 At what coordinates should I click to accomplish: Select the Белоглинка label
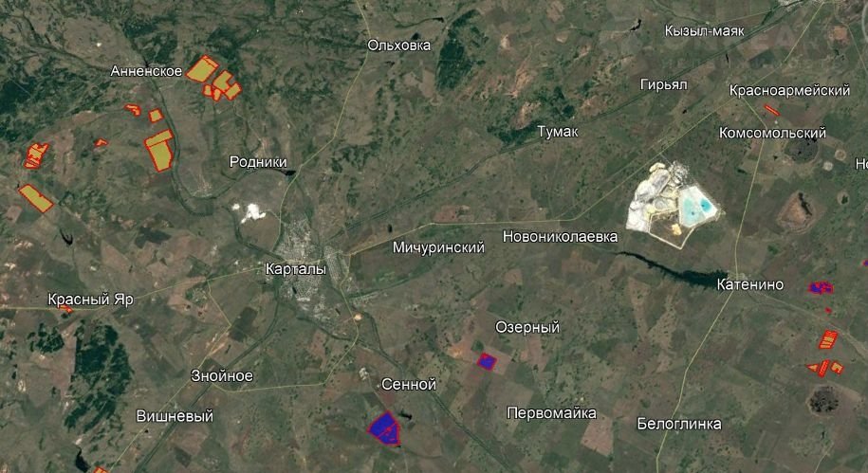(679, 424)
